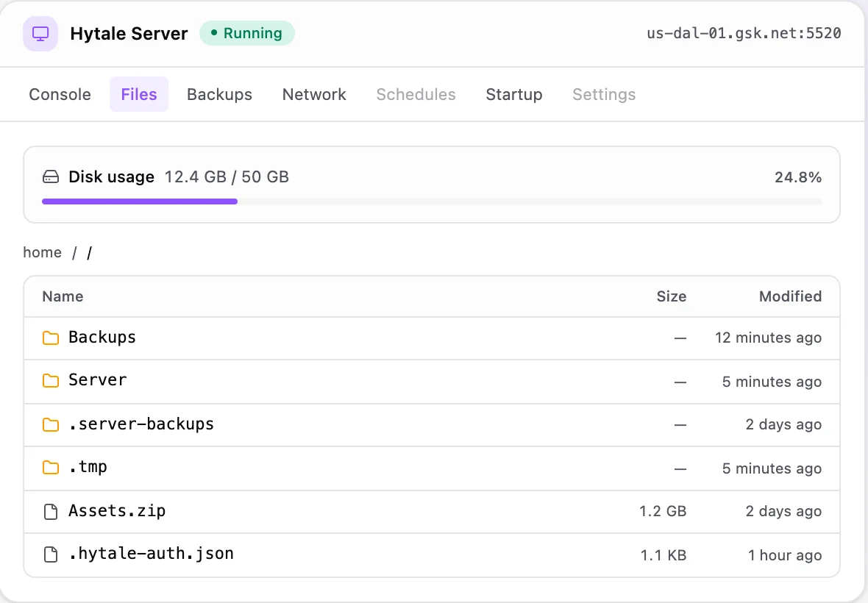Open the Assets.zip file name
Image resolution: width=868 pixels, height=603 pixels.
point(117,510)
